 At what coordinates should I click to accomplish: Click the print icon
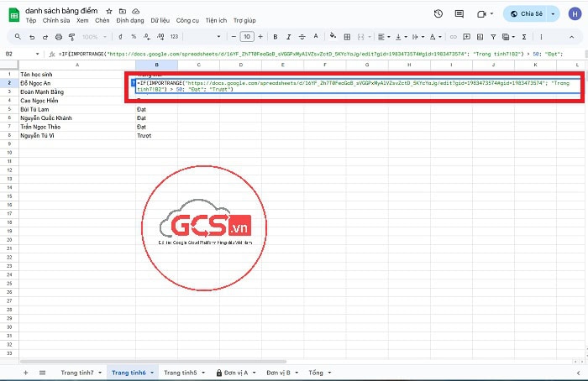(x=60, y=37)
